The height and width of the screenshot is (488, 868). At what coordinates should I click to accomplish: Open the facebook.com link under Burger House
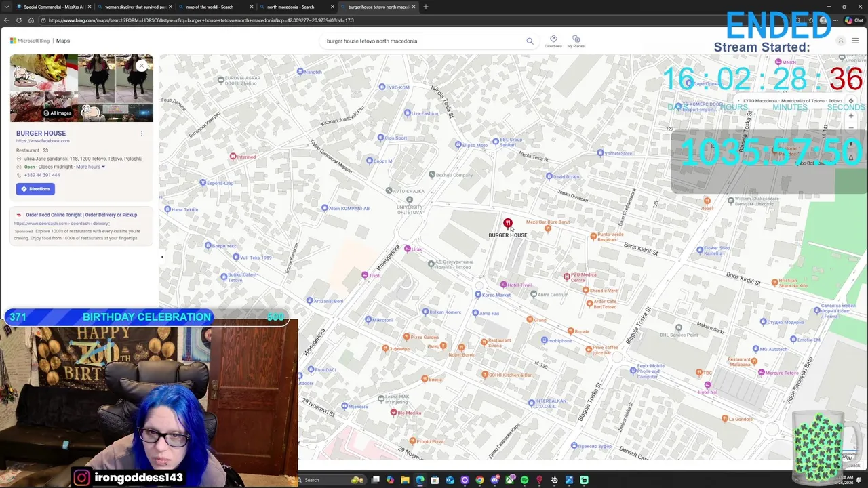[43, 141]
